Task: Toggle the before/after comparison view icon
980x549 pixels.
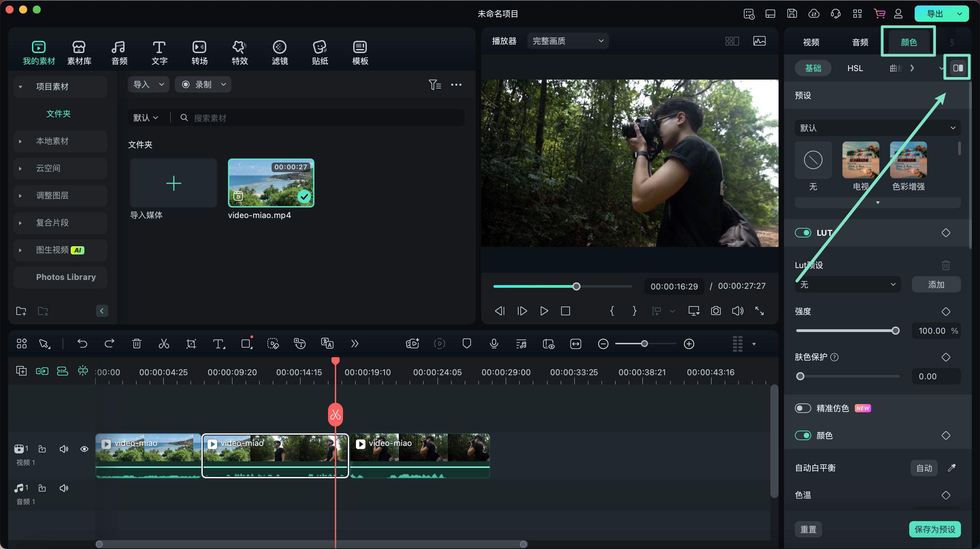Action: click(x=958, y=68)
